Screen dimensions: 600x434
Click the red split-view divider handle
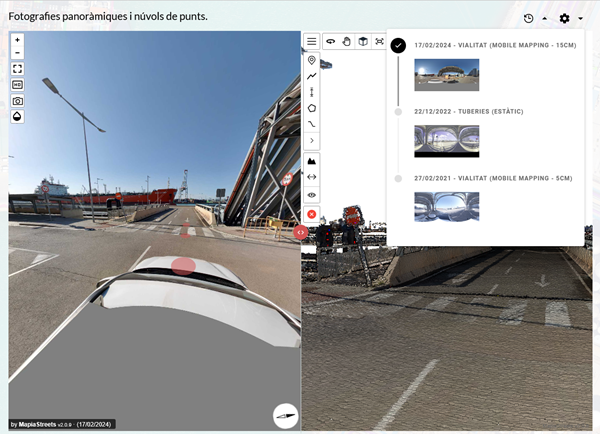[301, 232]
